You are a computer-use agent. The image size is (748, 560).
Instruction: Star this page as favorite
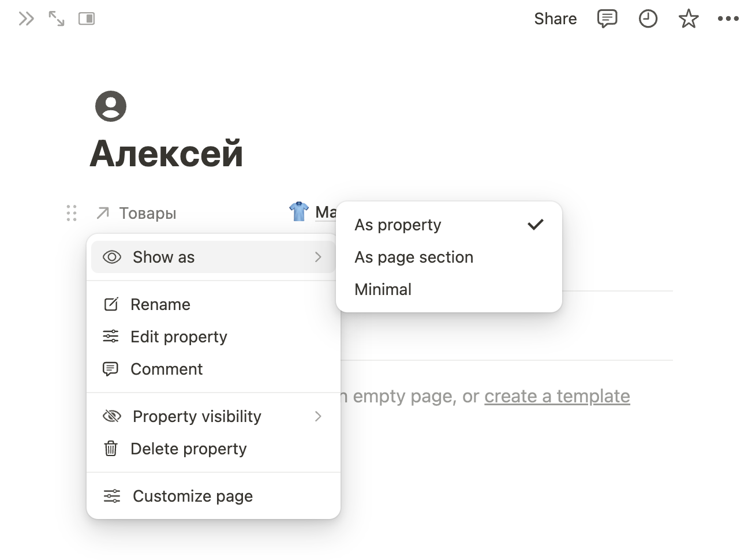[x=688, y=19]
